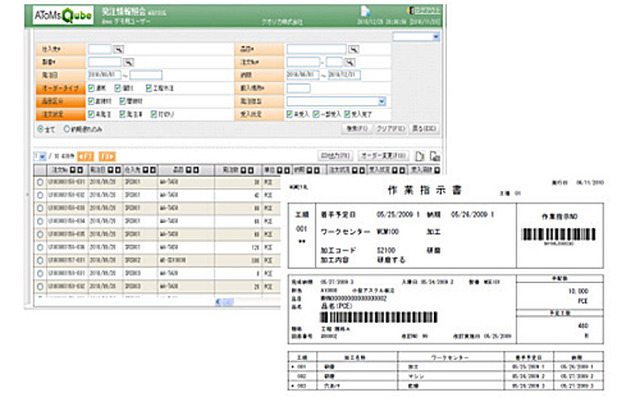Viewport: 640px width, 400px height.
Task: Click the 納期 end date field
Action: pyautogui.click(x=344, y=75)
